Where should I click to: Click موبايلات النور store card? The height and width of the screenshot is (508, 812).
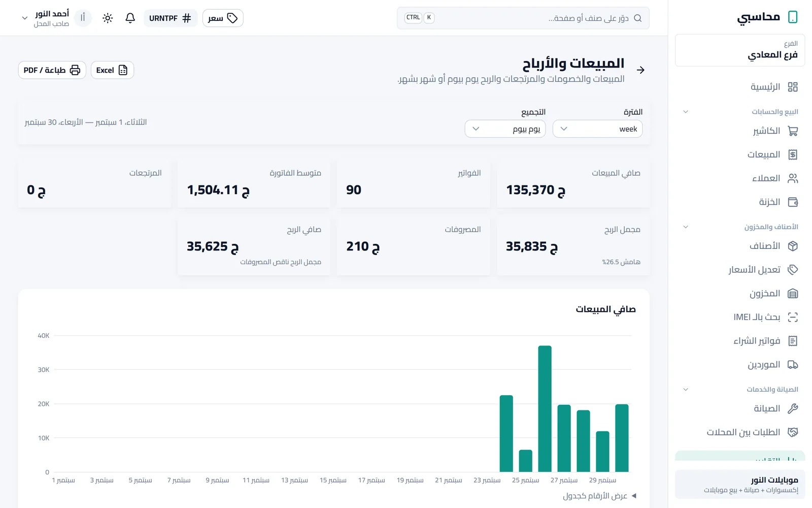[x=740, y=484]
